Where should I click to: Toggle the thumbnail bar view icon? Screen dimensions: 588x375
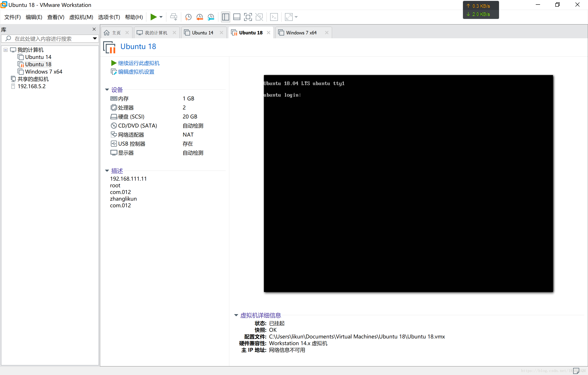[237, 17]
